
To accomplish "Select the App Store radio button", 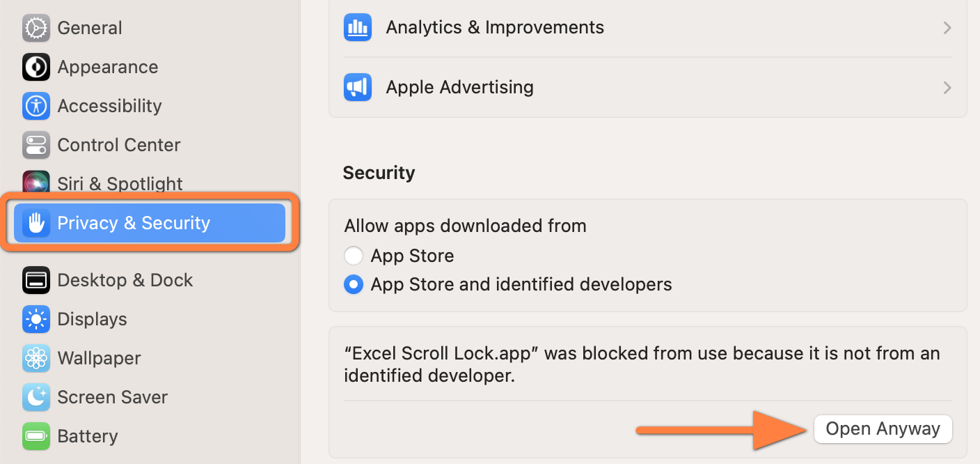I will tap(354, 256).
